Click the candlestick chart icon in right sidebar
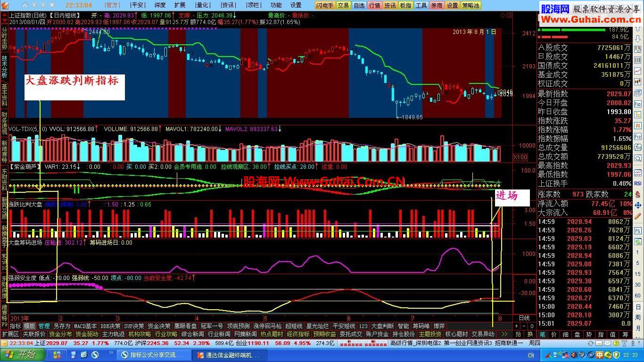The width and height of the screenshot is (644, 362). (638, 82)
